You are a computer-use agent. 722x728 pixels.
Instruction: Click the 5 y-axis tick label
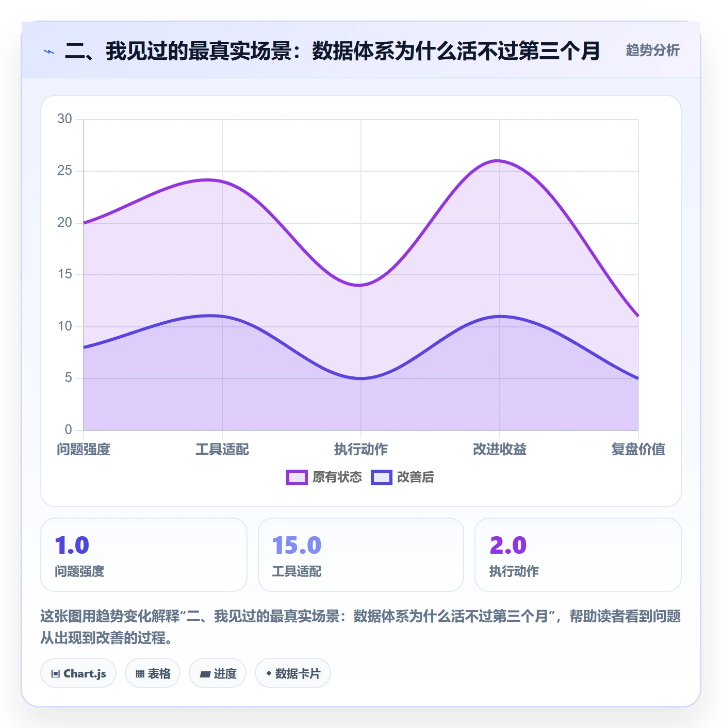pyautogui.click(x=68, y=378)
